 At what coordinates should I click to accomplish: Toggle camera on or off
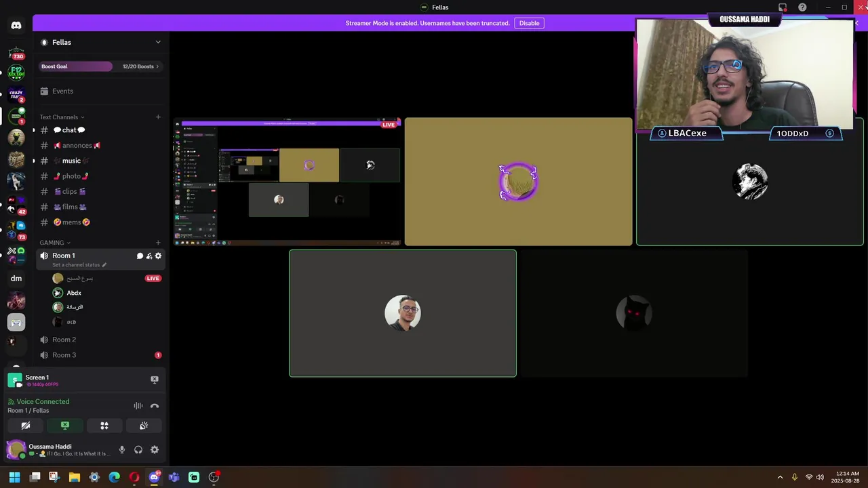point(26,426)
